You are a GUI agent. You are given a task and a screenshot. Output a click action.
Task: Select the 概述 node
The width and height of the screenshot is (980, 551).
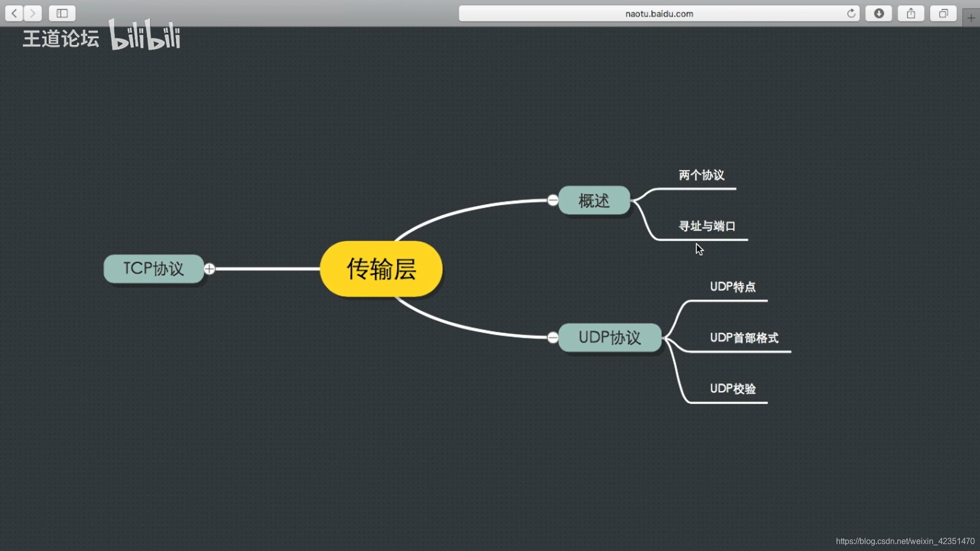(594, 201)
